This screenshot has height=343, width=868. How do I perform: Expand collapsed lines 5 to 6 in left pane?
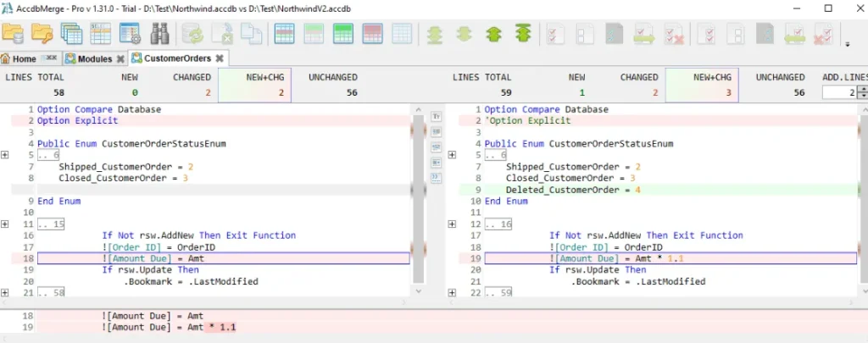(5, 155)
